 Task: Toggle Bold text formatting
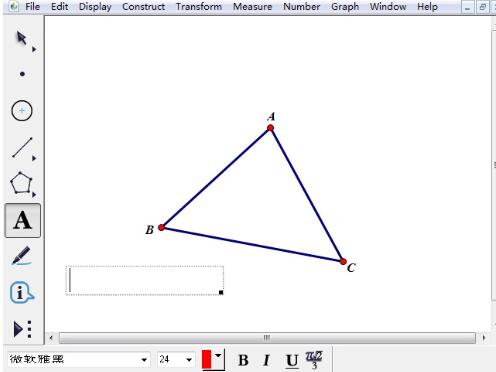pos(243,360)
